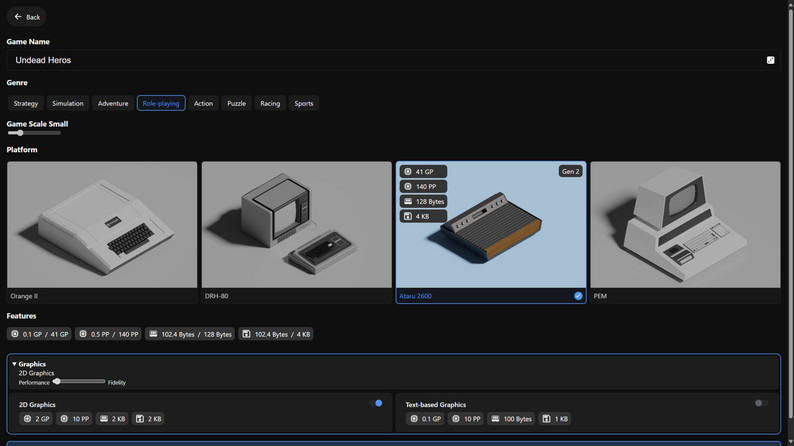Select the Orange II platform thumbnail
This screenshot has height=446, width=794.
coord(102,225)
